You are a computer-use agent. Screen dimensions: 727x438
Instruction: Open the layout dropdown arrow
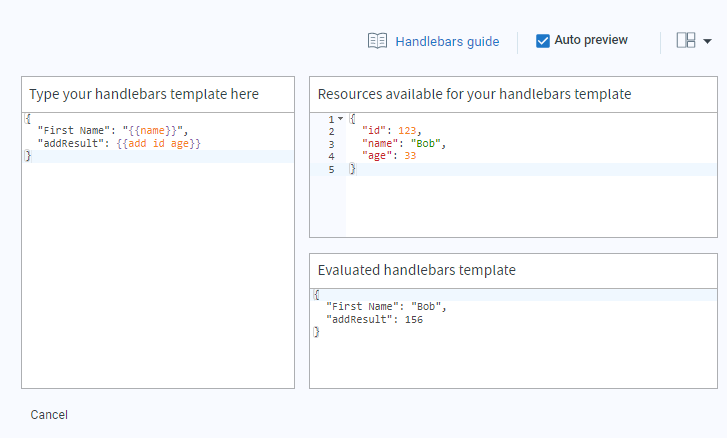click(707, 41)
